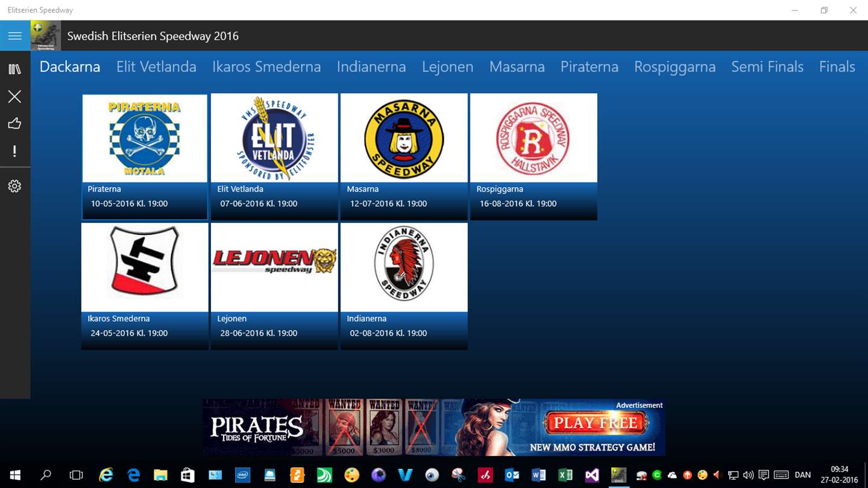
Task: Go to the Finals tab
Action: [837, 67]
